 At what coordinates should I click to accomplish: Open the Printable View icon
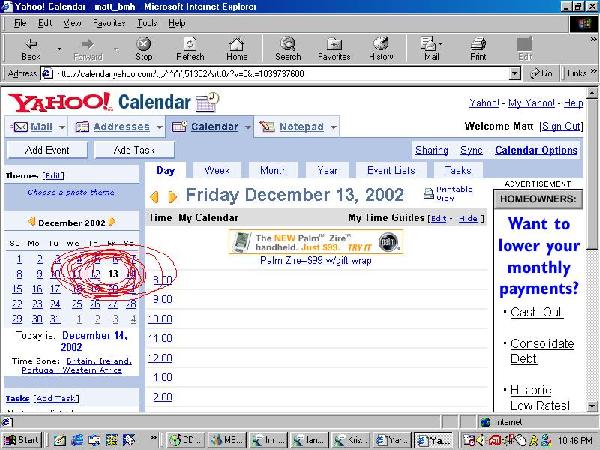pos(429,194)
